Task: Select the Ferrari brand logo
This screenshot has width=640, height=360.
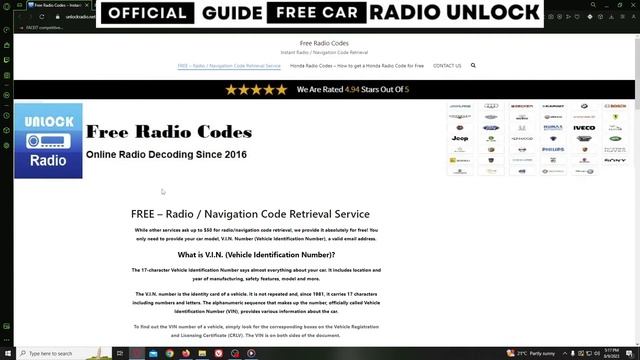Action: [615, 117]
